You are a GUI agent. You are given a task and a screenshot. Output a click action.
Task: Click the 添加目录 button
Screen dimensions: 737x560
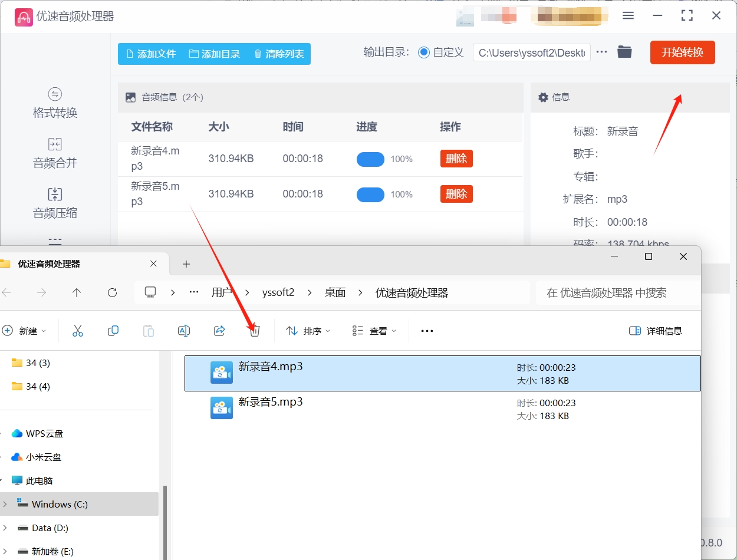click(x=215, y=54)
